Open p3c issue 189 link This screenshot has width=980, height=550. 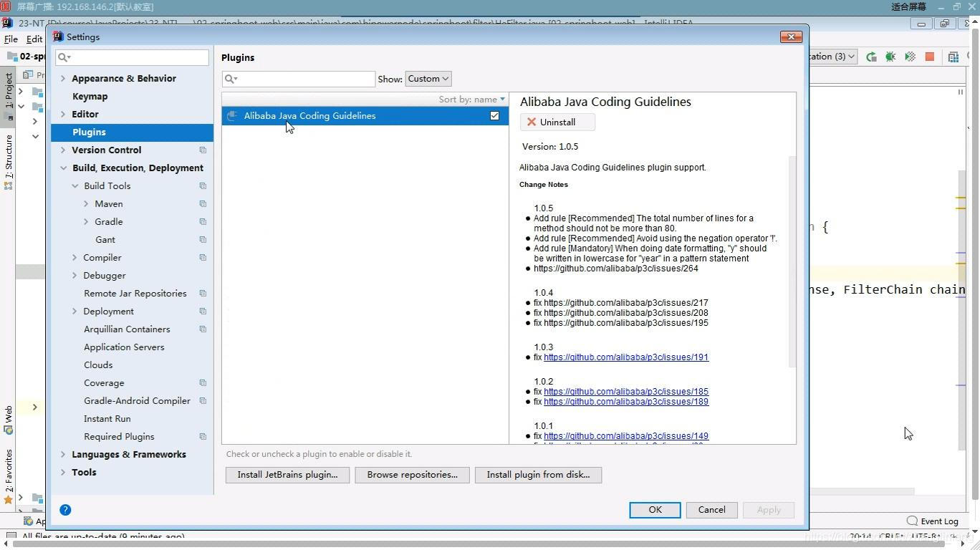pyautogui.click(x=626, y=402)
